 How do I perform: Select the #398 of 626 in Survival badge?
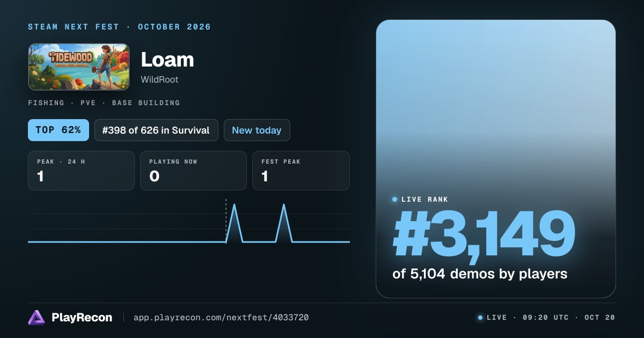pos(156,130)
